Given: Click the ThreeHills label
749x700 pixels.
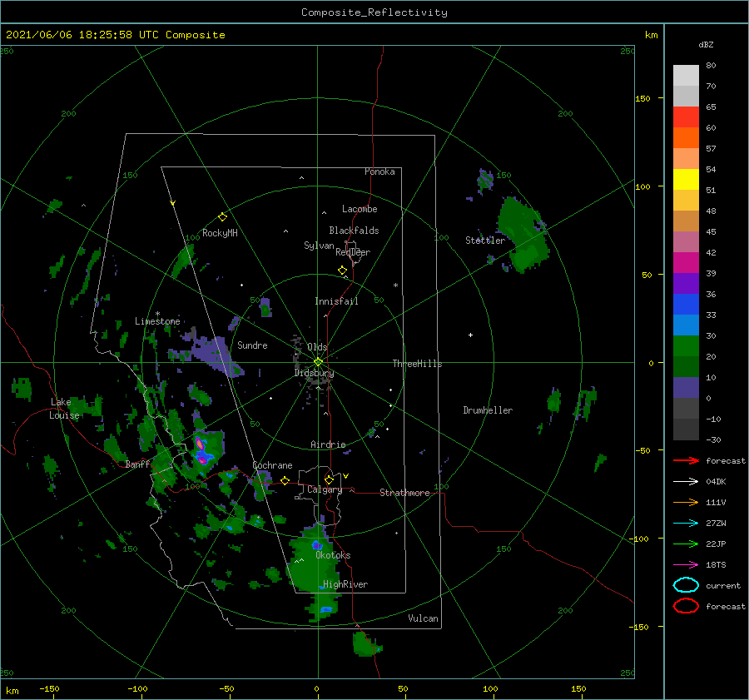Looking at the screenshot, I should pyautogui.click(x=418, y=364).
